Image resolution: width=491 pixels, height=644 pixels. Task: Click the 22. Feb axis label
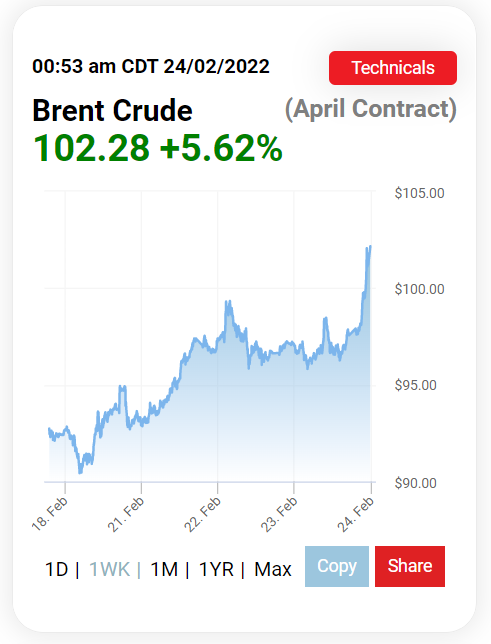coord(202,513)
